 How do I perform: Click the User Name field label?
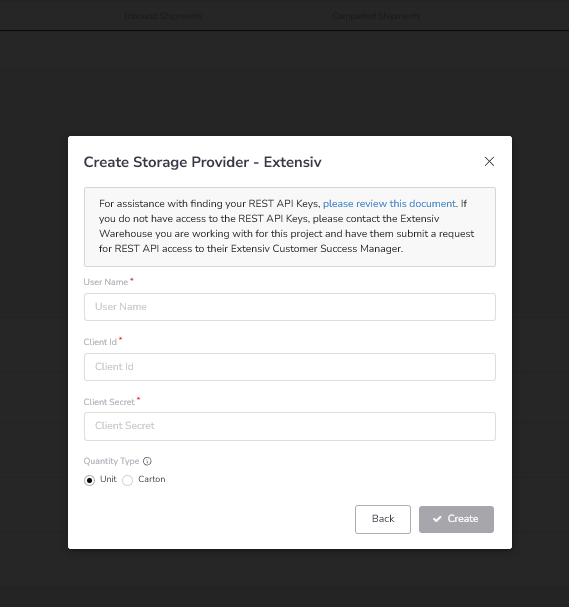pyautogui.click(x=106, y=282)
